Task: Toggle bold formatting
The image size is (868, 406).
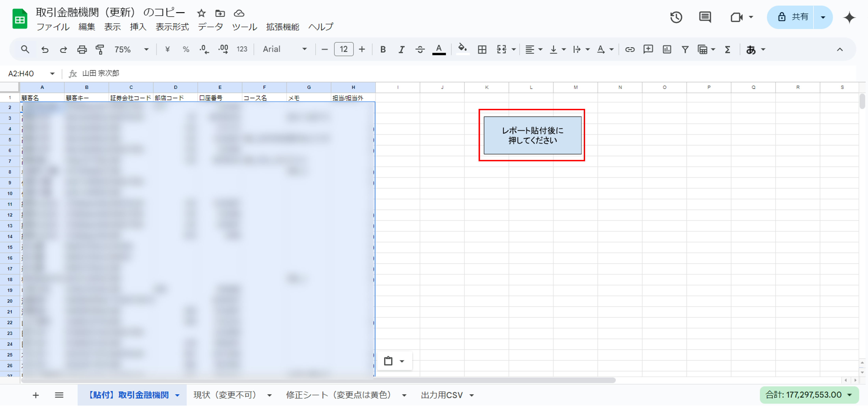Action: point(383,49)
